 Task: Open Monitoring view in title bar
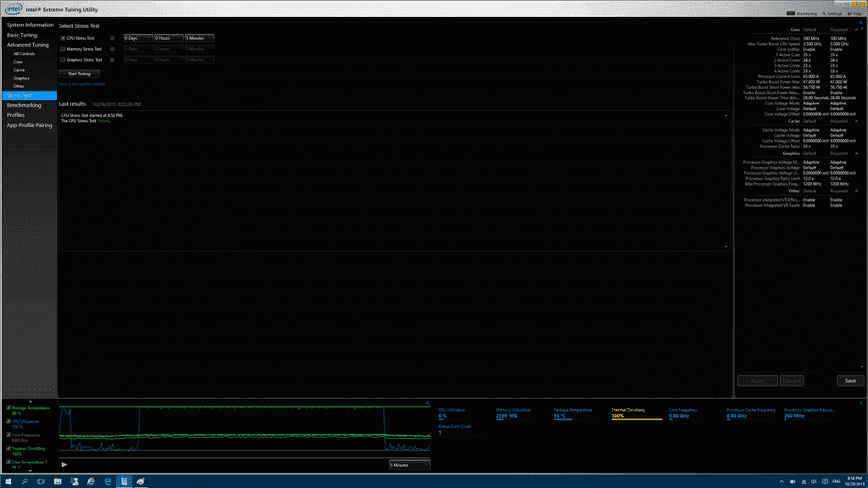coord(802,14)
